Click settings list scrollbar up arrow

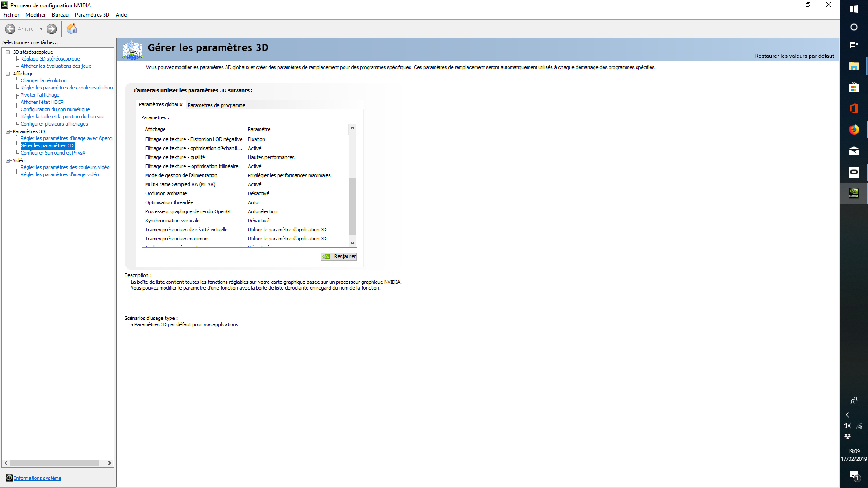(x=353, y=128)
